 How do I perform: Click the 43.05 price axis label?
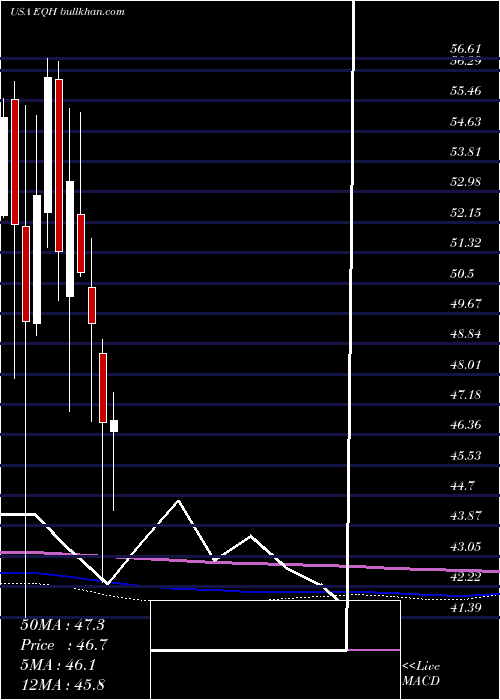(x=466, y=546)
